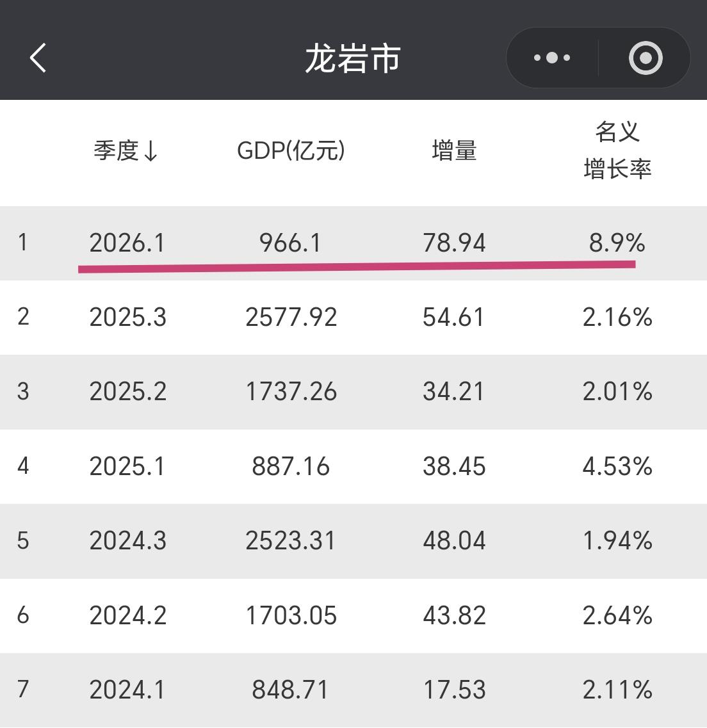The height and width of the screenshot is (728, 707).
Task: Tap the back arrow at top left
Action: click(37, 57)
